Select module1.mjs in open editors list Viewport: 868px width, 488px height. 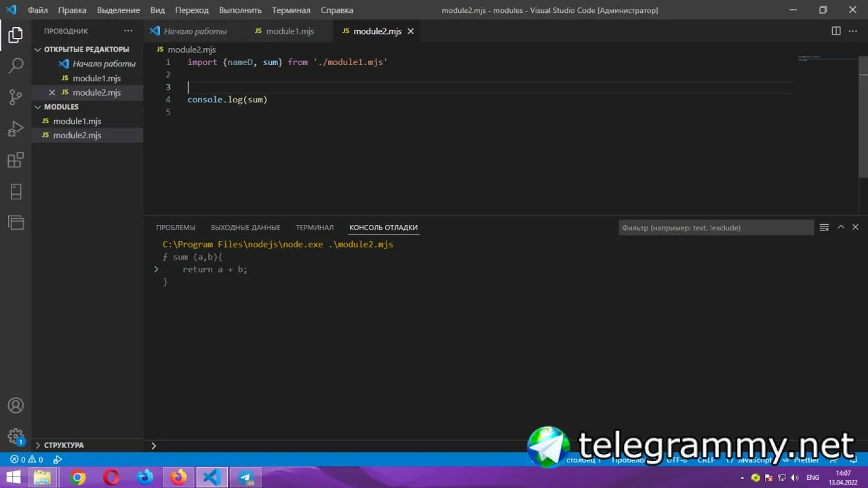pos(87,78)
